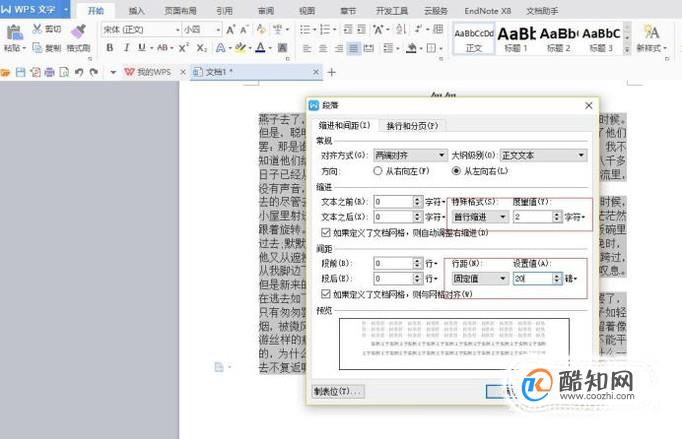Toggle auto-adjust right indent checkbox
Viewport: 682px width, 439px height.
click(325, 232)
